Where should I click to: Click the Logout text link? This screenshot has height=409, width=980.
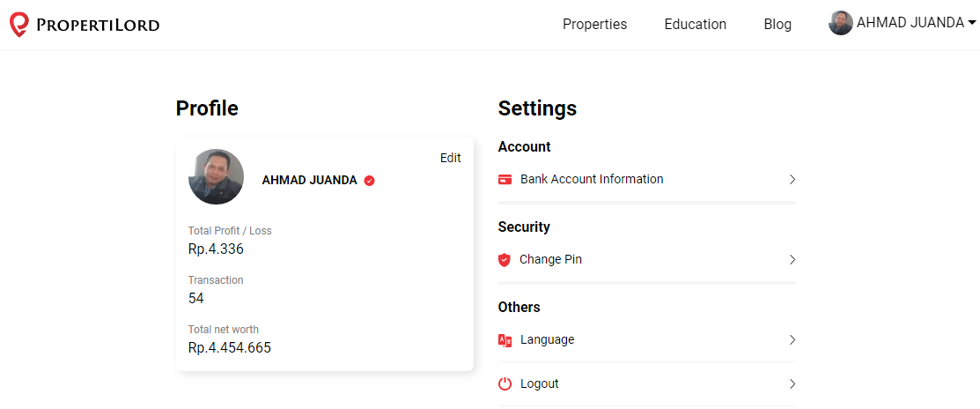coord(540,384)
